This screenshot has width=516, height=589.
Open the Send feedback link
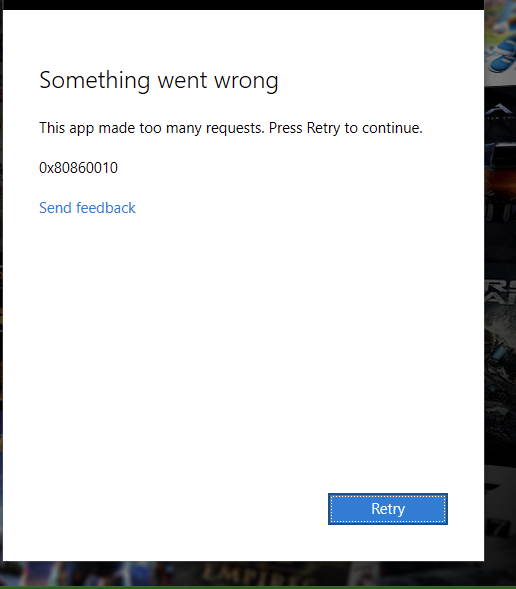click(87, 208)
